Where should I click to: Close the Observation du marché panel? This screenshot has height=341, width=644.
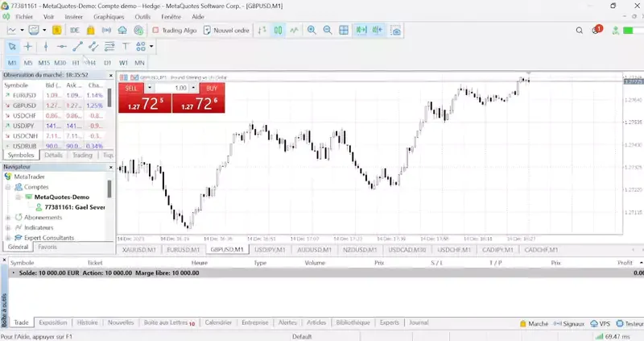tap(110, 75)
